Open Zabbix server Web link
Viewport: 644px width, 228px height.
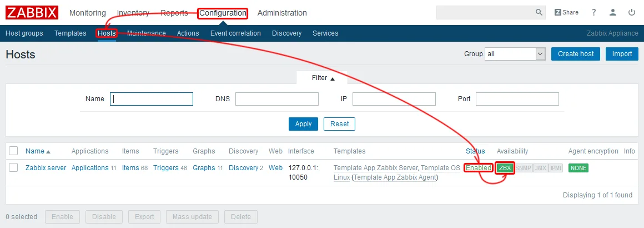pos(275,167)
